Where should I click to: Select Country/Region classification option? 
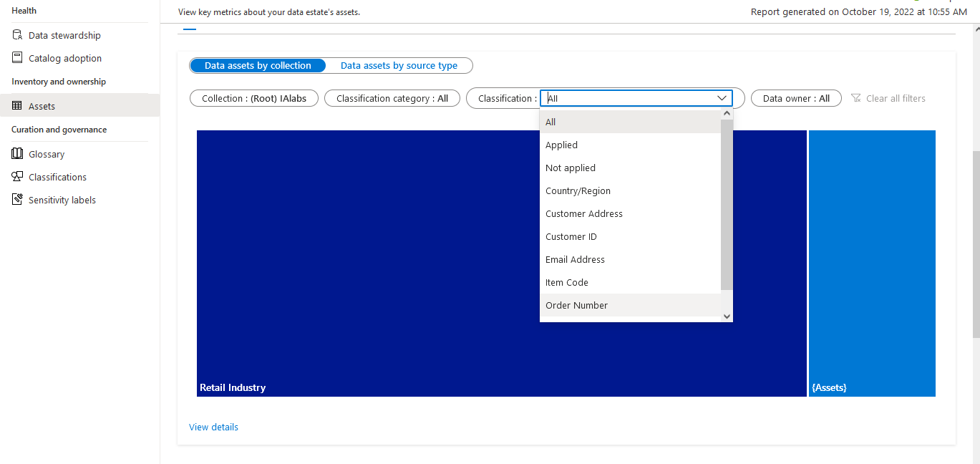point(630,190)
